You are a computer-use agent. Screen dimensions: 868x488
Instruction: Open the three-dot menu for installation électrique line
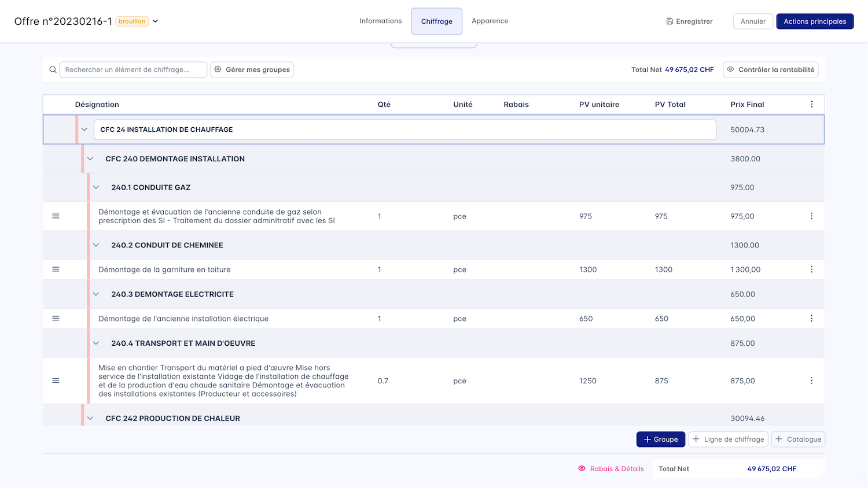click(812, 319)
